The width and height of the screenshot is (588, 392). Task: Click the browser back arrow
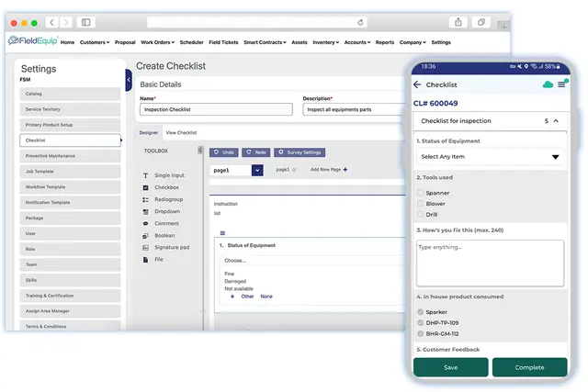pos(51,22)
